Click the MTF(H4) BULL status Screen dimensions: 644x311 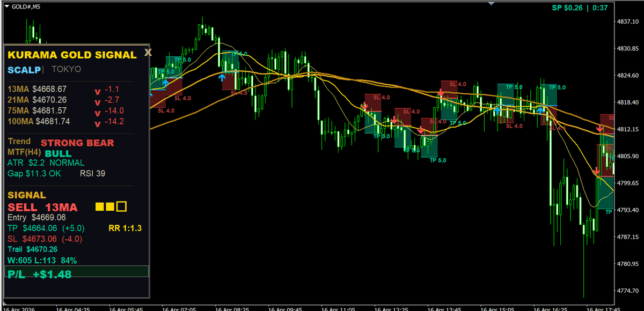[x=40, y=153]
